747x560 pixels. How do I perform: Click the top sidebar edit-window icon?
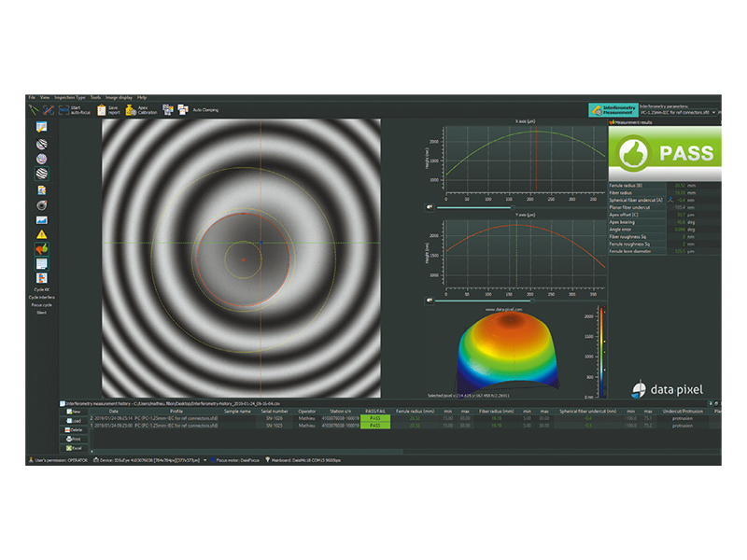(x=41, y=127)
